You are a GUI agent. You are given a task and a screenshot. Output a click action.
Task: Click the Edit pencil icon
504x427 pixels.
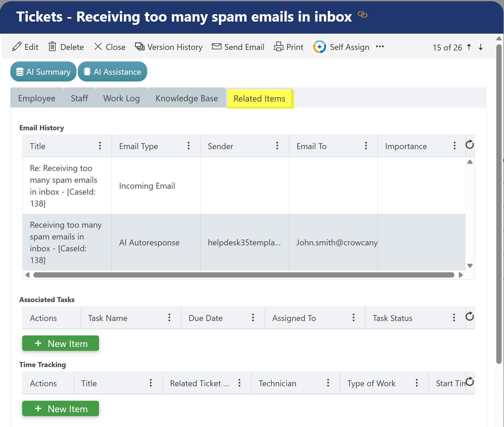[x=17, y=47]
